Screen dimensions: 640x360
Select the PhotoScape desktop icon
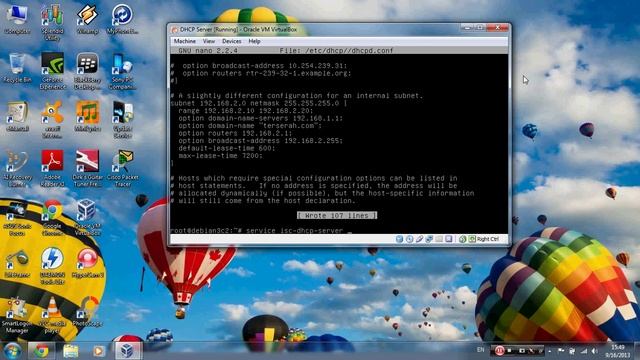point(87,312)
